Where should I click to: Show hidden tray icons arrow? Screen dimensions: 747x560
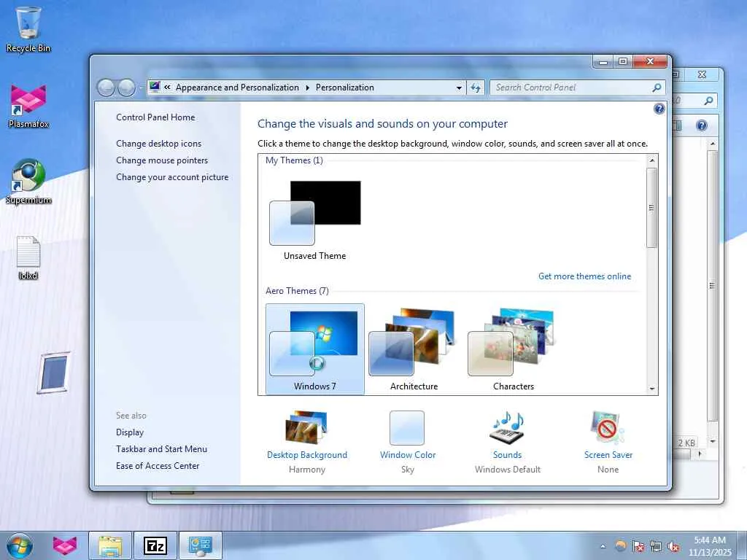click(603, 547)
